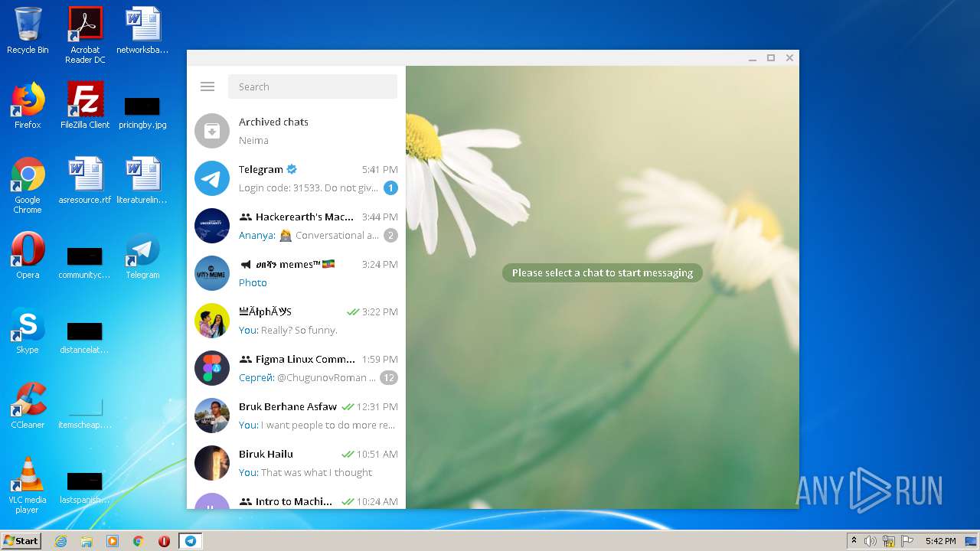
Task: Open Recycle Bin desktop icon
Action: tap(28, 31)
